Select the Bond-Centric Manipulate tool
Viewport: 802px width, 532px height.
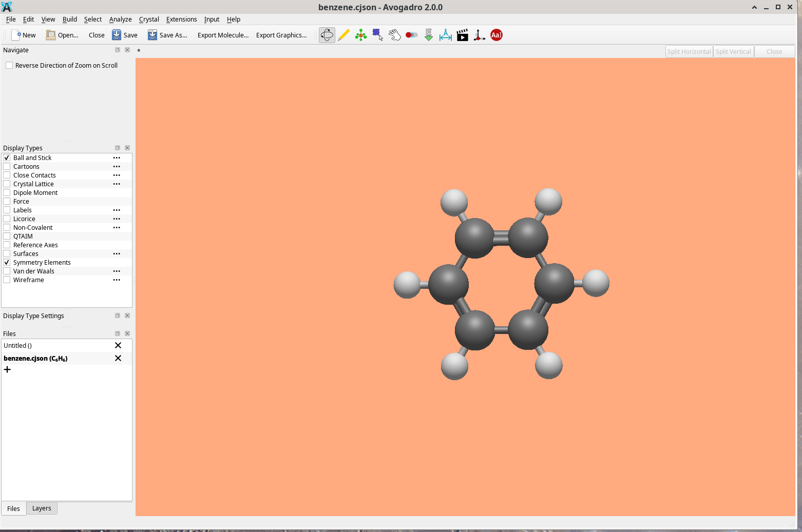pos(412,35)
